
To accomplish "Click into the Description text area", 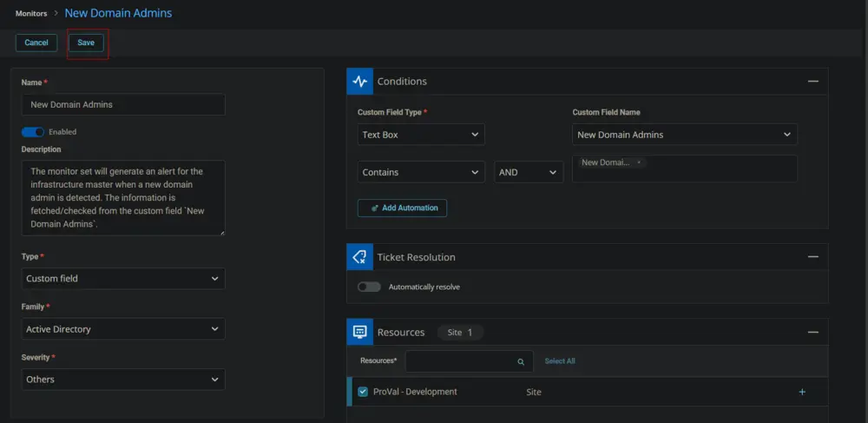I will (123, 198).
